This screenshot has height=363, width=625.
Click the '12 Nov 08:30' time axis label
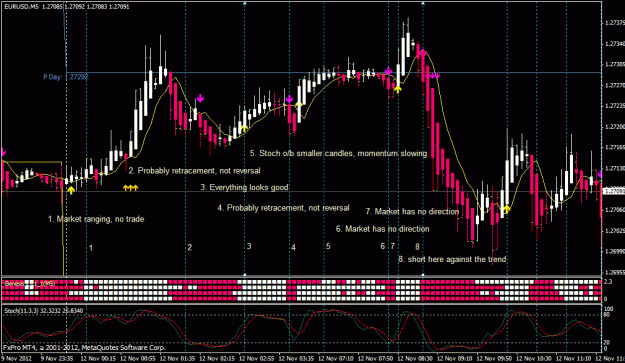click(x=415, y=358)
